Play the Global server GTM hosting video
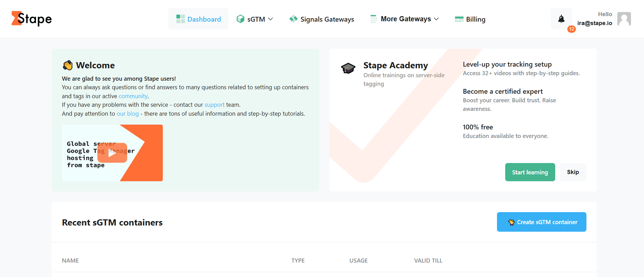This screenshot has height=277, width=644. 112,153
